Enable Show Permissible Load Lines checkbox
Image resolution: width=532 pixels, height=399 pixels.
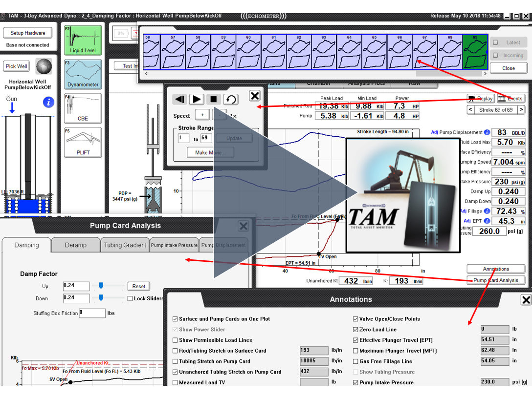click(x=176, y=340)
